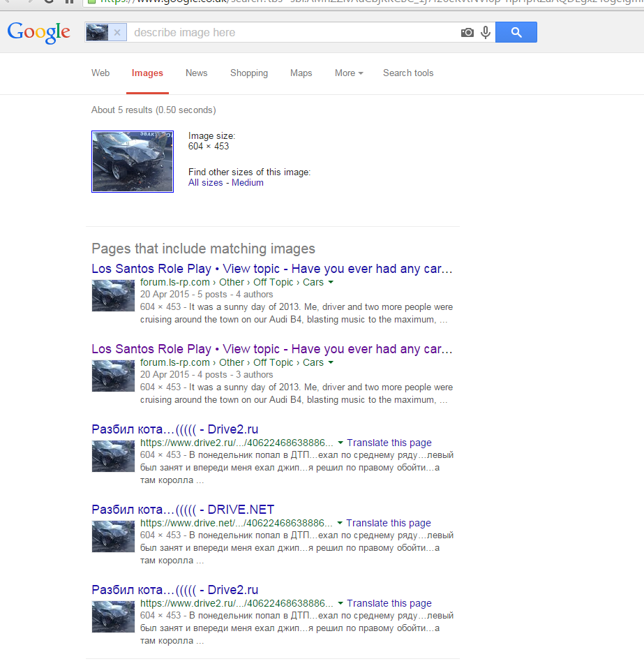Click '20 Apr 2015 - 4 posts - 3 authors' text
This screenshot has width=644, height=666.
coord(207,375)
